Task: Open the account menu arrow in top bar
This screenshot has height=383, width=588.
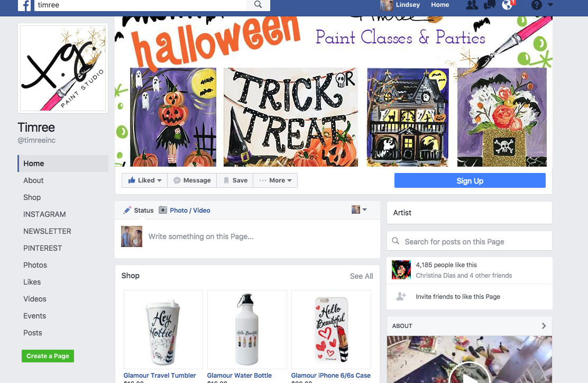Action: 550,5
